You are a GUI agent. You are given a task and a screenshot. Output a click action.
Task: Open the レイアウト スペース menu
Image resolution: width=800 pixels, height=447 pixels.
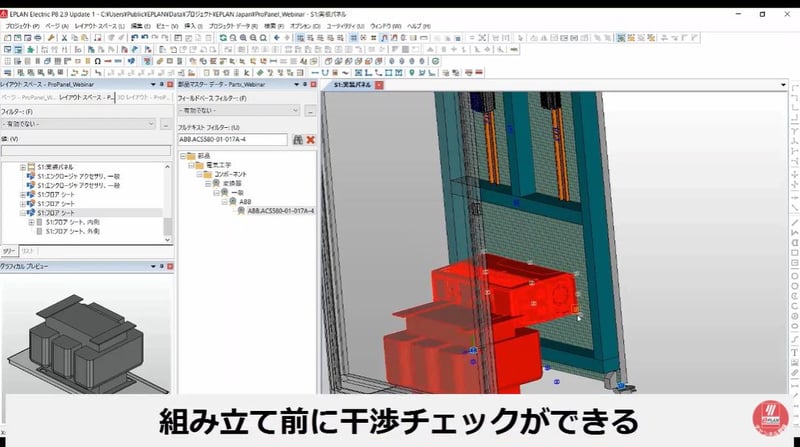coord(99,26)
